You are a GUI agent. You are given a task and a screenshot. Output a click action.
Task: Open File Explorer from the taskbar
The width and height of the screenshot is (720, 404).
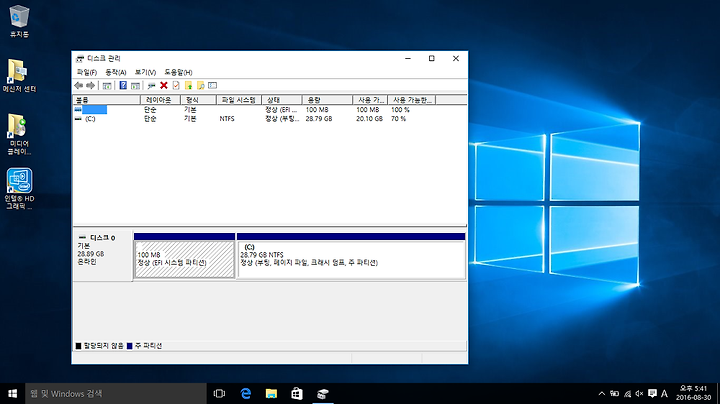pos(271,393)
